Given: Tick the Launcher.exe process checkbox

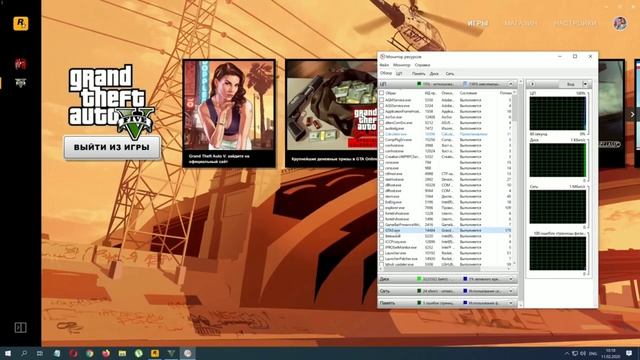Looking at the screenshot, I should point(382,253).
